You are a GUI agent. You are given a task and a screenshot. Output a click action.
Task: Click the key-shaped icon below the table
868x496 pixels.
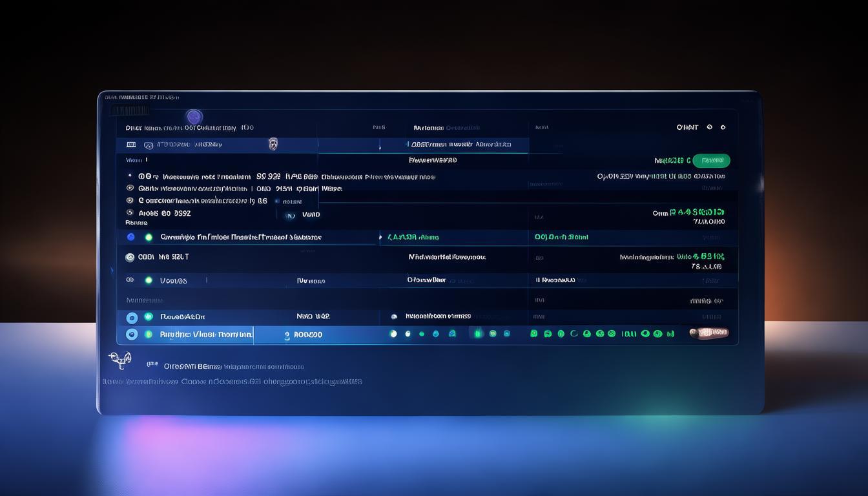[120, 359]
